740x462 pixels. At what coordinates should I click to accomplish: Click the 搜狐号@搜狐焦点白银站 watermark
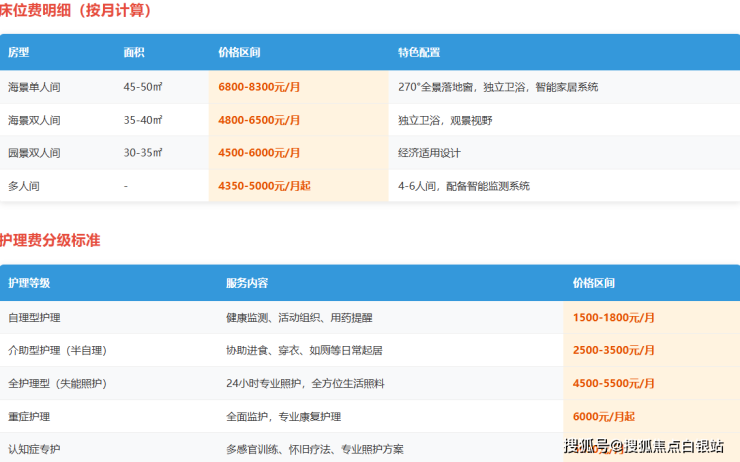coord(644,446)
